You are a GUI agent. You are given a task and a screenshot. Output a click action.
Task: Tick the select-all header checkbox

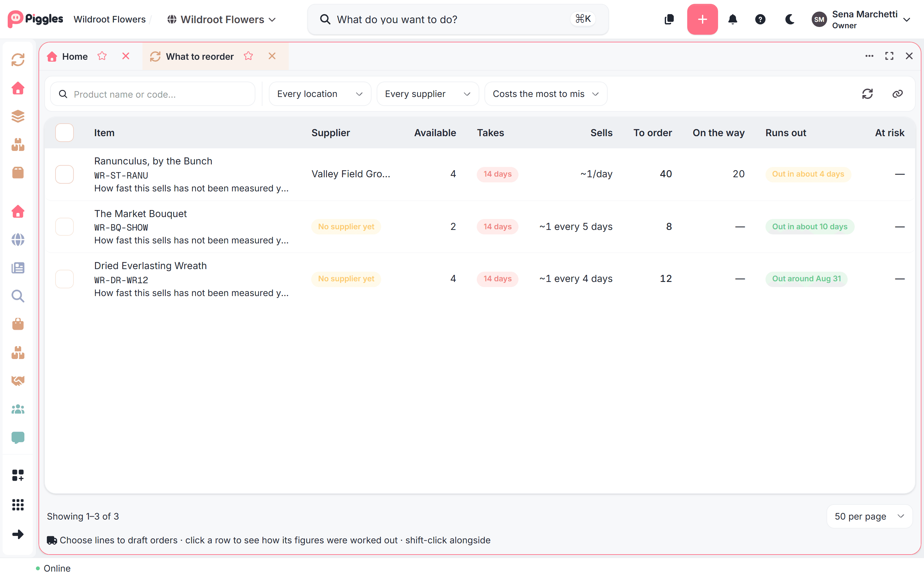[x=64, y=133]
